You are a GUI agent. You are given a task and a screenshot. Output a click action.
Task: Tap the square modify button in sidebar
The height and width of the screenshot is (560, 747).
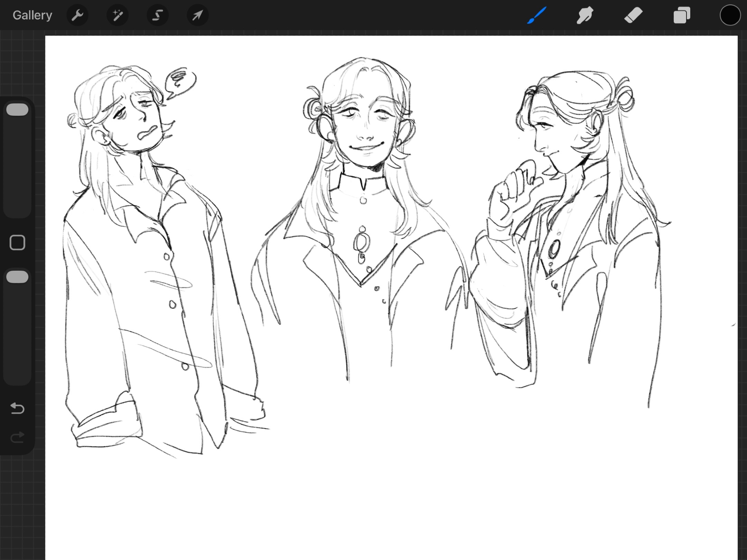pyautogui.click(x=17, y=243)
